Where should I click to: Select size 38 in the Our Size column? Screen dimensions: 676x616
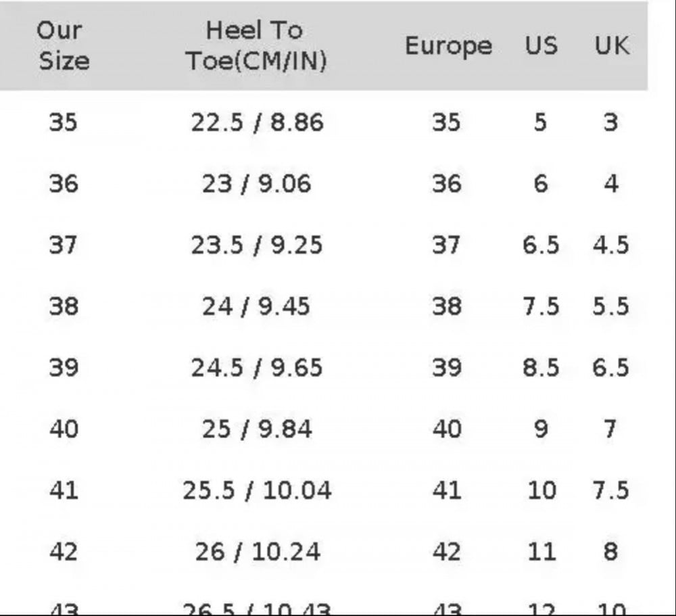click(63, 306)
